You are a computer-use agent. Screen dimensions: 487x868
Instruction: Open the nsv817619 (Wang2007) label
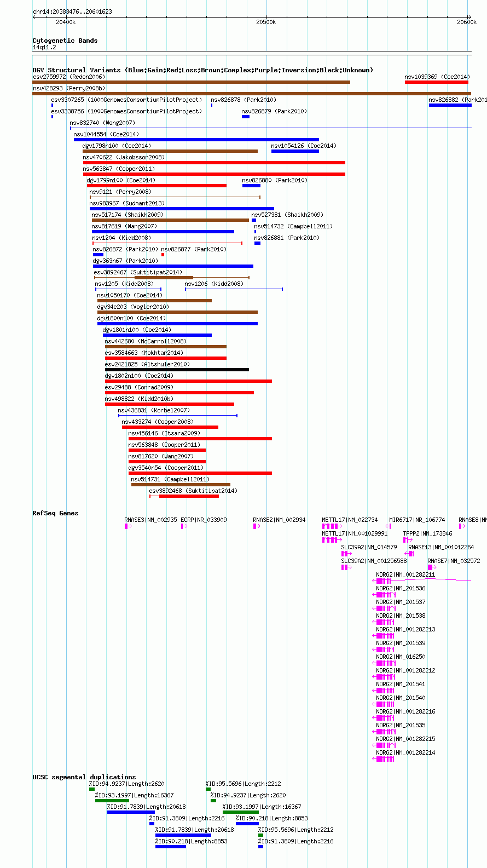(x=124, y=226)
